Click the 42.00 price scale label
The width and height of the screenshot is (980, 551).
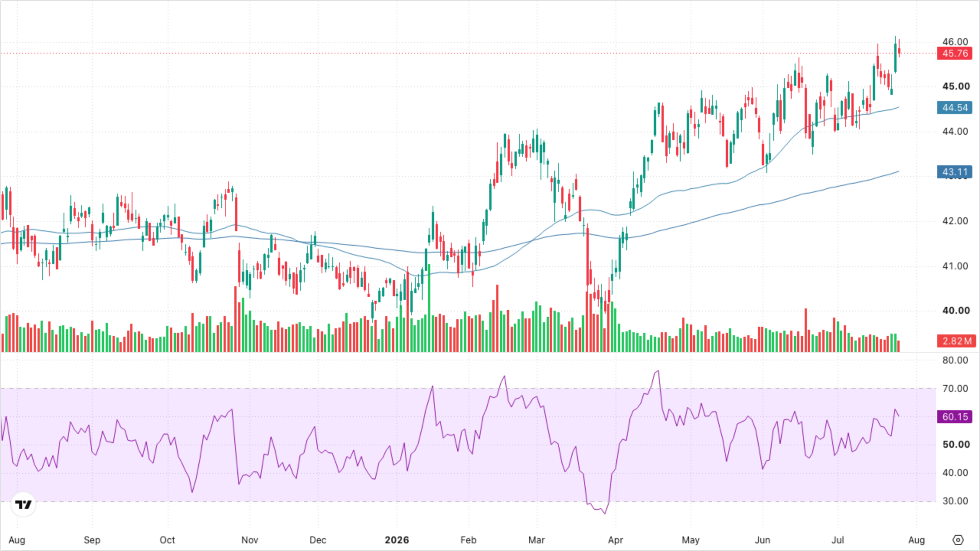(955, 221)
